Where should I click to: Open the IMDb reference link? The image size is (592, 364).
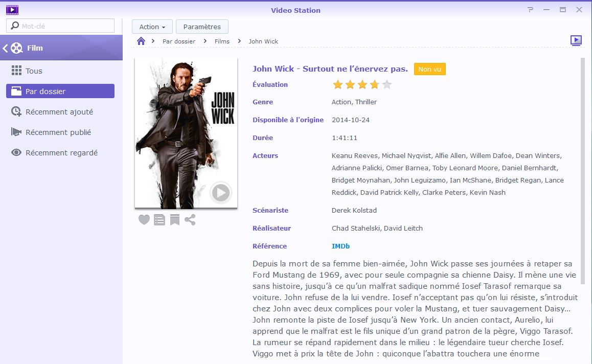coord(340,246)
